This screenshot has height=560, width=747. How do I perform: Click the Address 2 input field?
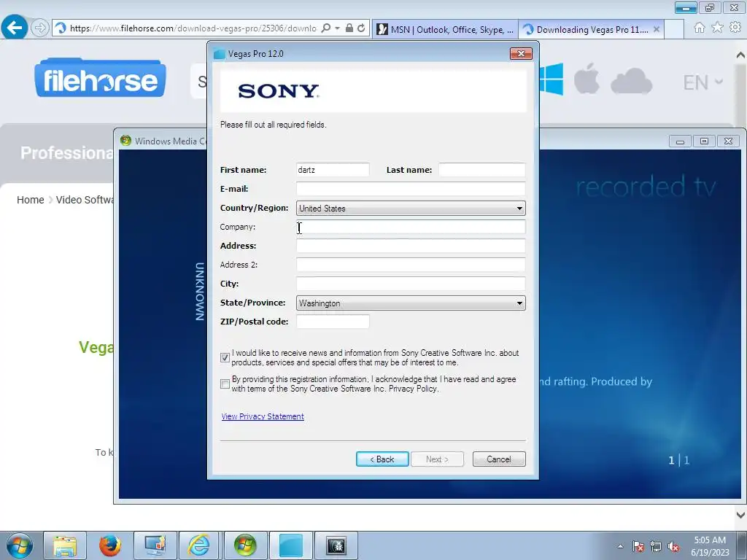tap(411, 265)
